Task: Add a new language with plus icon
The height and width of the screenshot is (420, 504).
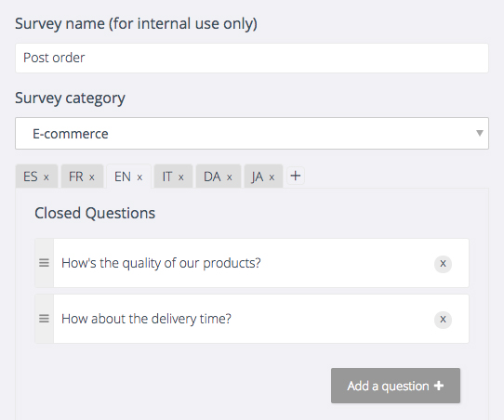Action: point(296,176)
